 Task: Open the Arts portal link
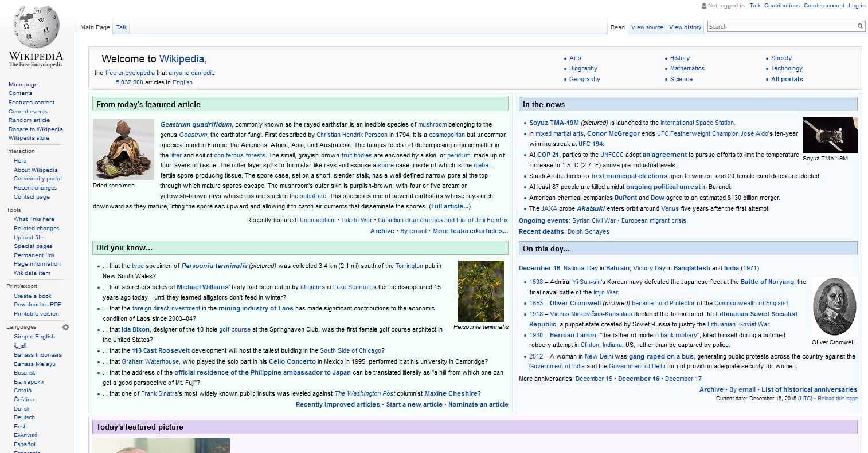coord(575,58)
